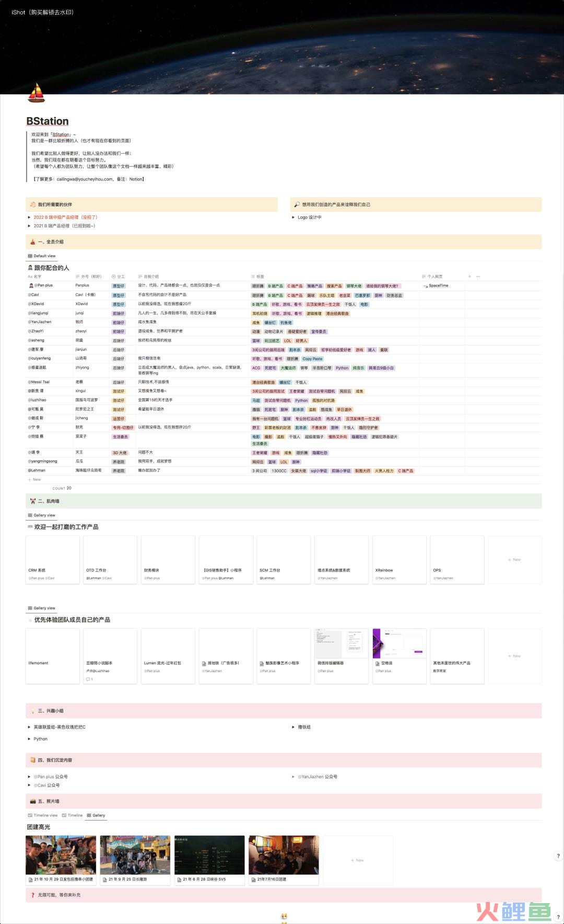Open the 21年10月29日 team photo card

[x=61, y=860]
